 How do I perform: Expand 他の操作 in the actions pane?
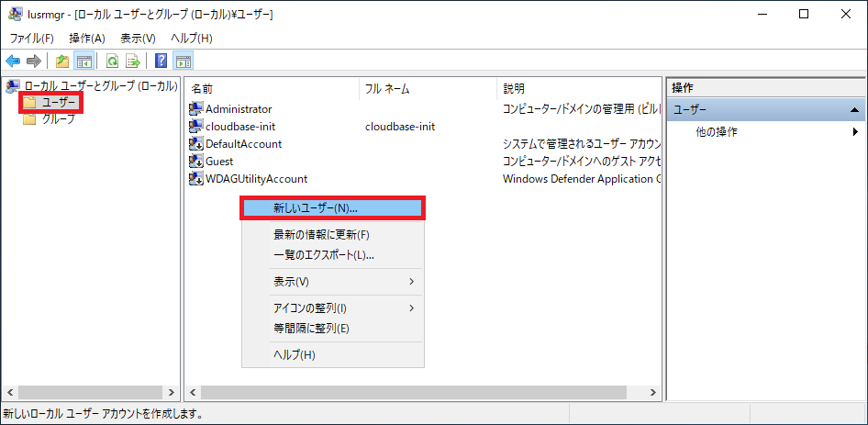(767, 132)
